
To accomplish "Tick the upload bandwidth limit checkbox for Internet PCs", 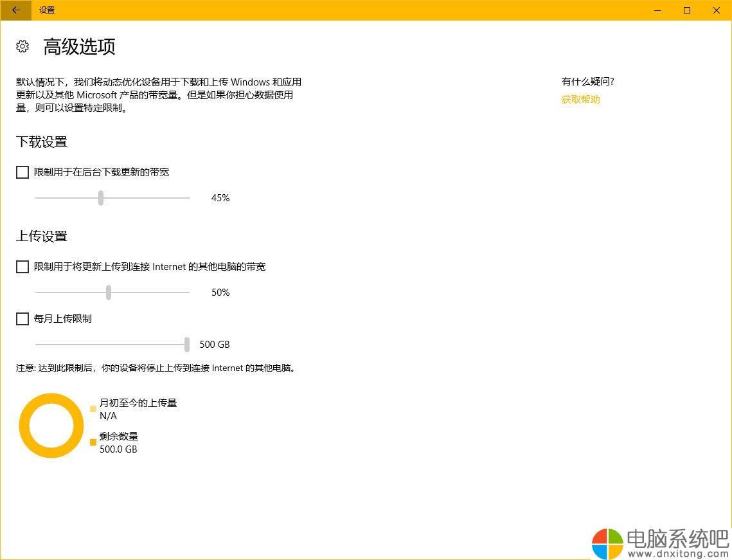I will (x=22, y=267).
